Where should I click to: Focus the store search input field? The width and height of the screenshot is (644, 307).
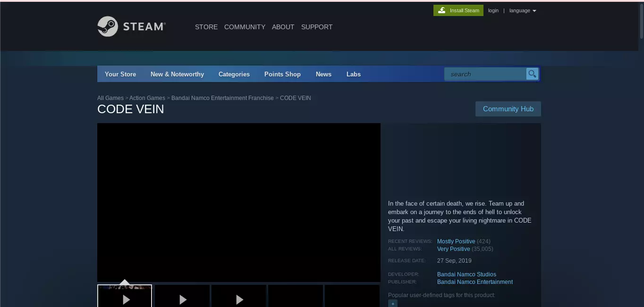coord(485,74)
